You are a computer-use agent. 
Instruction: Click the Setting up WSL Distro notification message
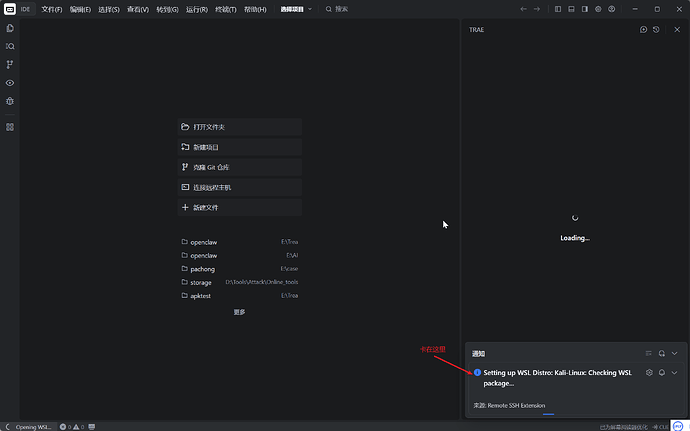[558, 378]
